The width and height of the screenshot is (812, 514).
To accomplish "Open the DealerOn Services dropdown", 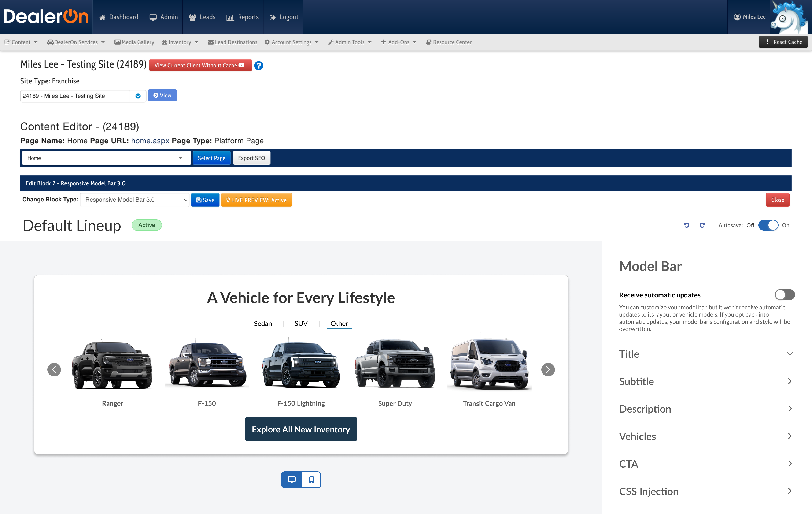I will [76, 42].
